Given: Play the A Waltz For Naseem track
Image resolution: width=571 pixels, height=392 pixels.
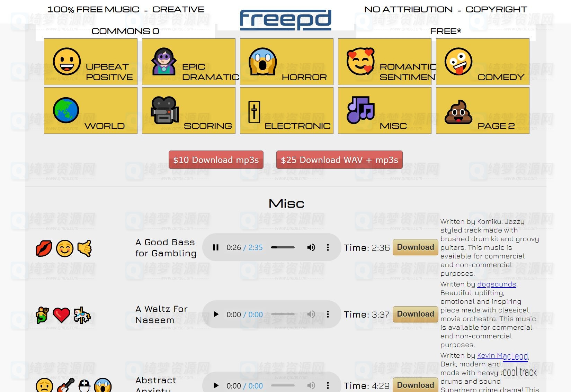Looking at the screenshot, I should (x=216, y=314).
